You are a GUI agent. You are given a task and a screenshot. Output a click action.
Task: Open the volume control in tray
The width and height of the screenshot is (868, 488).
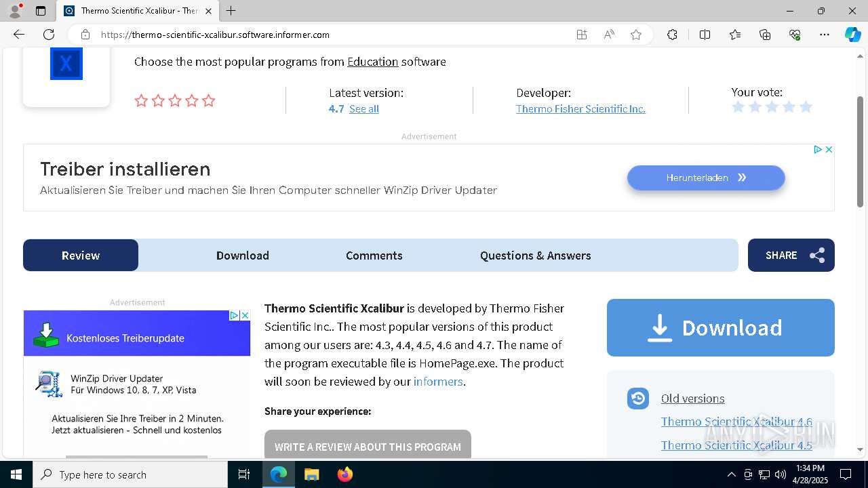click(781, 474)
